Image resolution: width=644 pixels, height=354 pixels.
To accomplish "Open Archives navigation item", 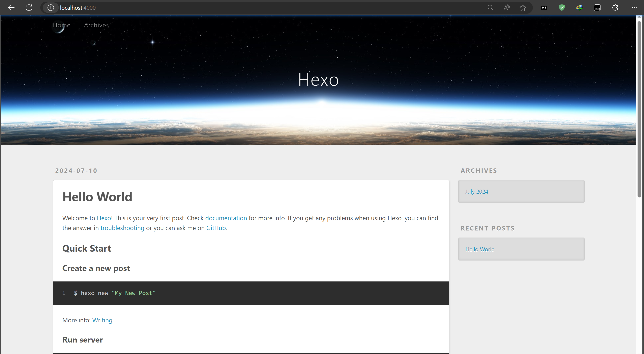I will (x=96, y=25).
